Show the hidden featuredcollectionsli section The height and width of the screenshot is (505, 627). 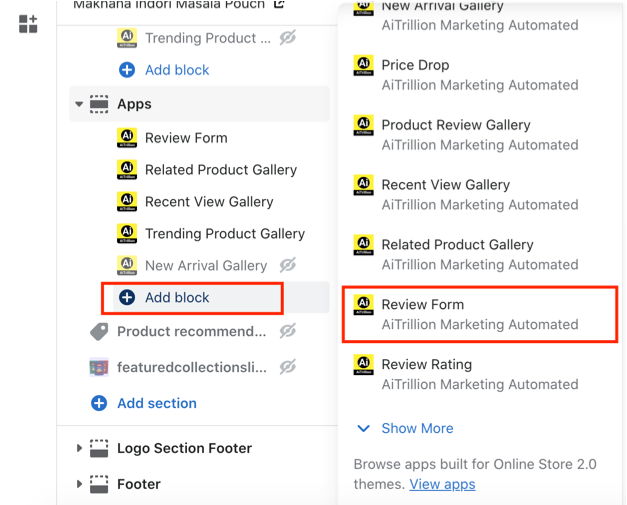pos(288,367)
